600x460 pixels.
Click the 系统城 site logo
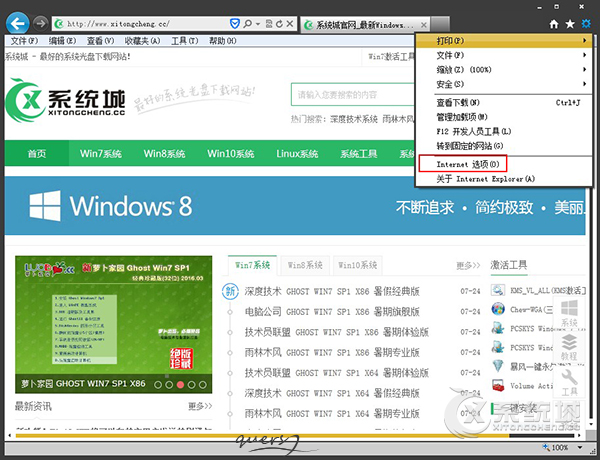(65, 100)
